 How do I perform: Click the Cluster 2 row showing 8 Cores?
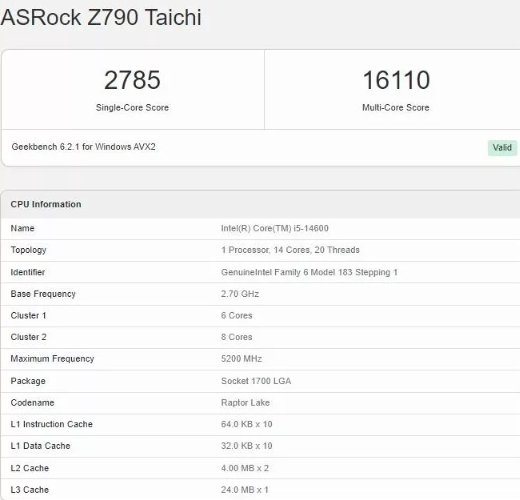(260, 337)
